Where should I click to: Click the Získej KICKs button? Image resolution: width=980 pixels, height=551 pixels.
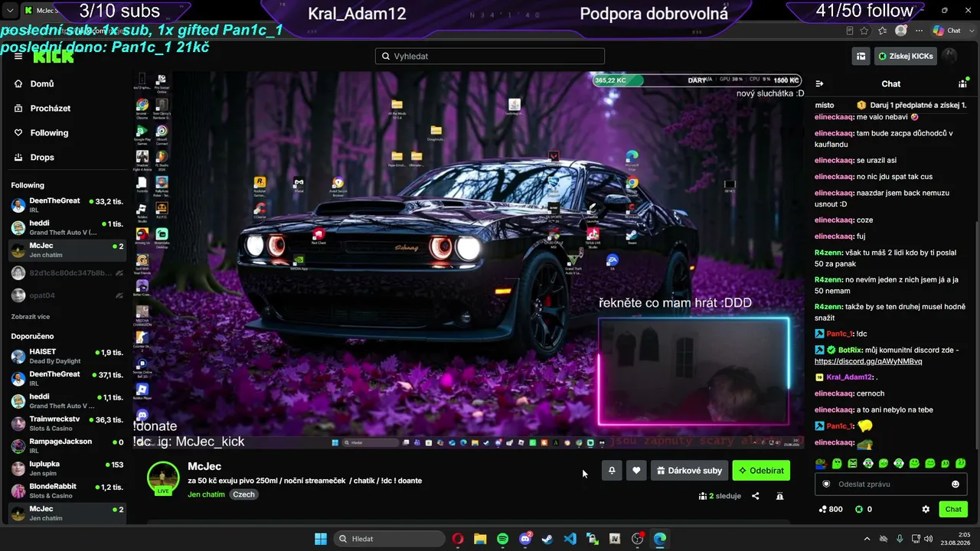(906, 56)
